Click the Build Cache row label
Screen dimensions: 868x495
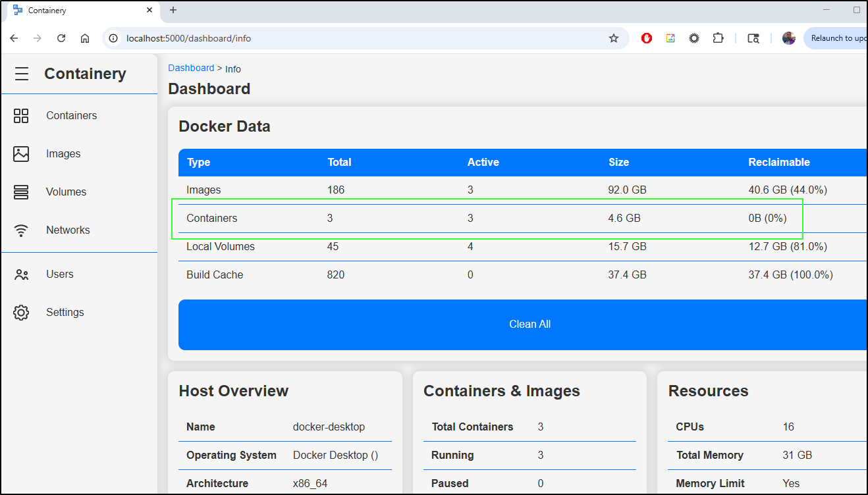click(x=215, y=275)
